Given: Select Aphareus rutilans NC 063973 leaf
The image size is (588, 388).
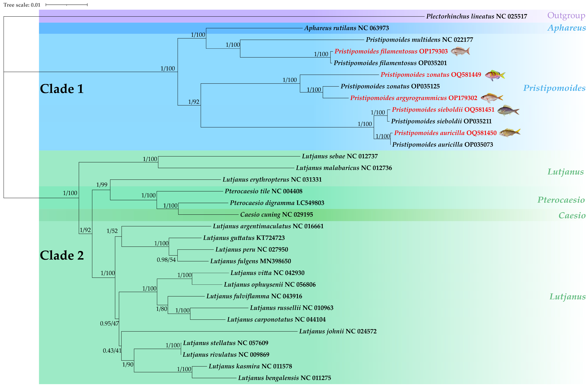Looking at the screenshot, I should [x=346, y=28].
